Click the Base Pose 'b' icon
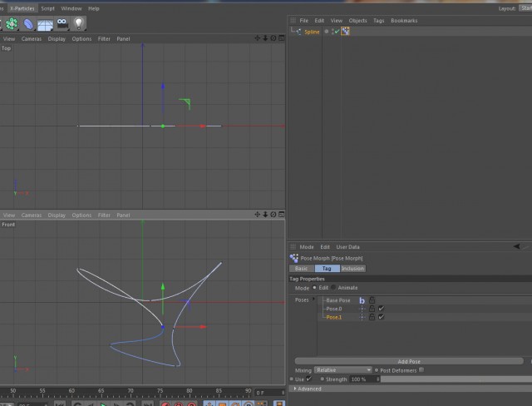The image size is (532, 406). [362, 300]
